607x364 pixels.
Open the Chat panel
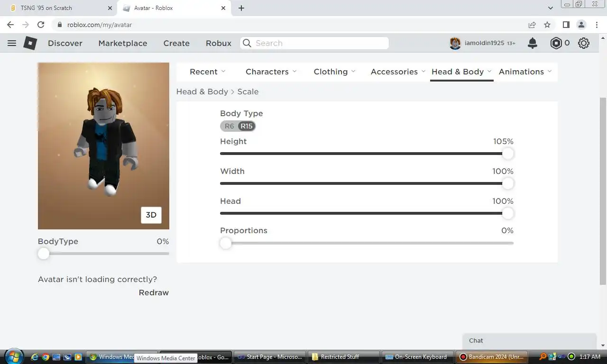pyautogui.click(x=529, y=341)
